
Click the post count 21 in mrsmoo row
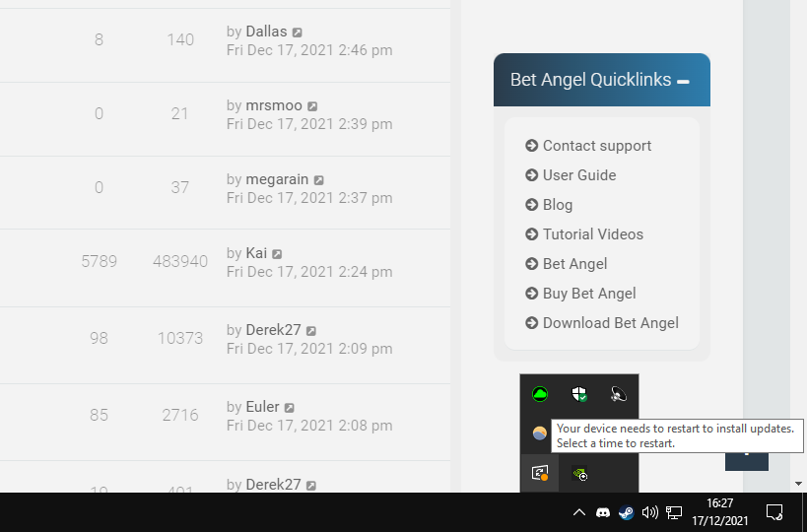(x=179, y=113)
